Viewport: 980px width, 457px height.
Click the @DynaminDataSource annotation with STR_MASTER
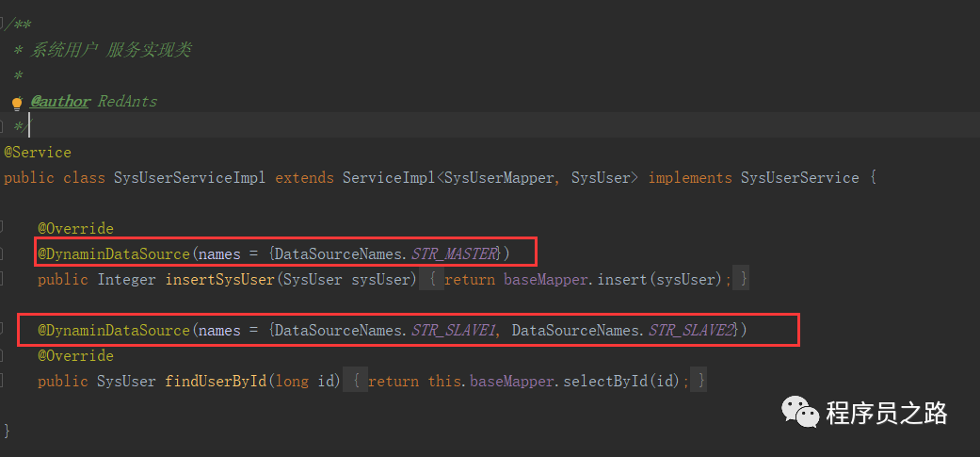114,254
